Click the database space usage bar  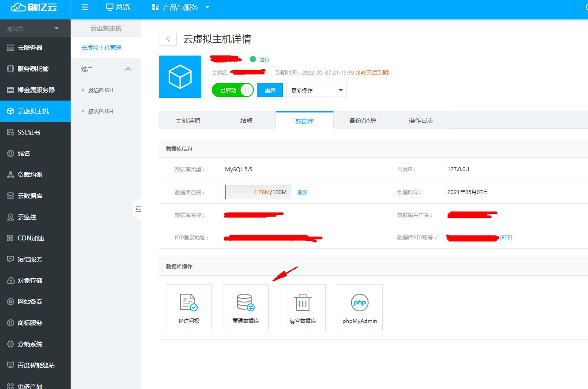(258, 192)
